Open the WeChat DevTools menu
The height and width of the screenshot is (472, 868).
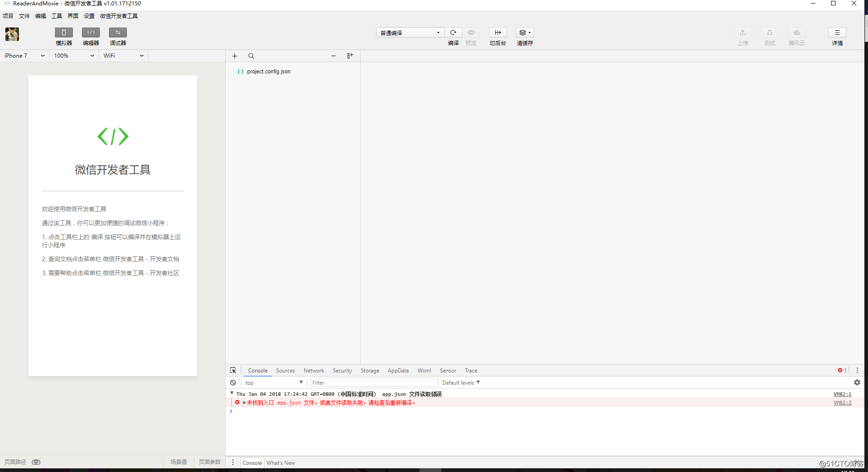tap(119, 16)
